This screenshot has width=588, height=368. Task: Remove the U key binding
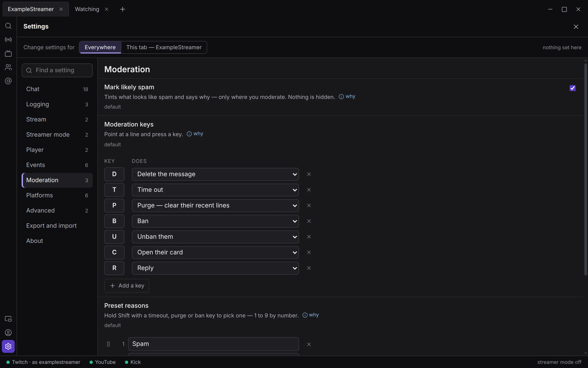pyautogui.click(x=309, y=237)
